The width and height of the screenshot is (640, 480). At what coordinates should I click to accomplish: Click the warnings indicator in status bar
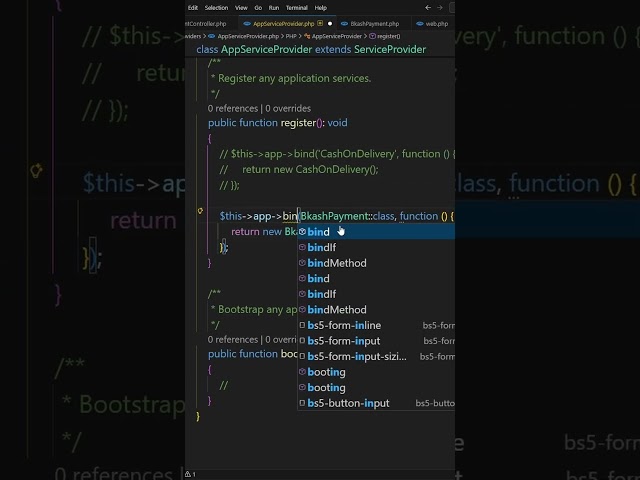(x=190, y=474)
